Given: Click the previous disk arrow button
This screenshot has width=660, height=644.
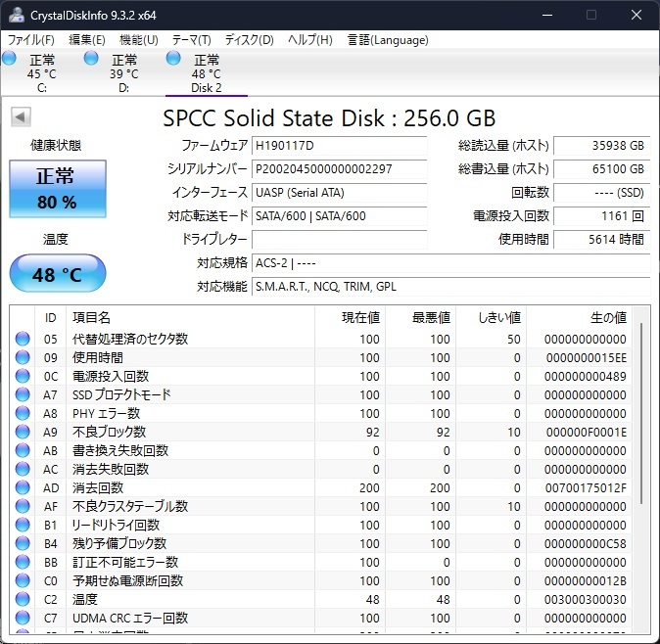Looking at the screenshot, I should click(x=21, y=116).
